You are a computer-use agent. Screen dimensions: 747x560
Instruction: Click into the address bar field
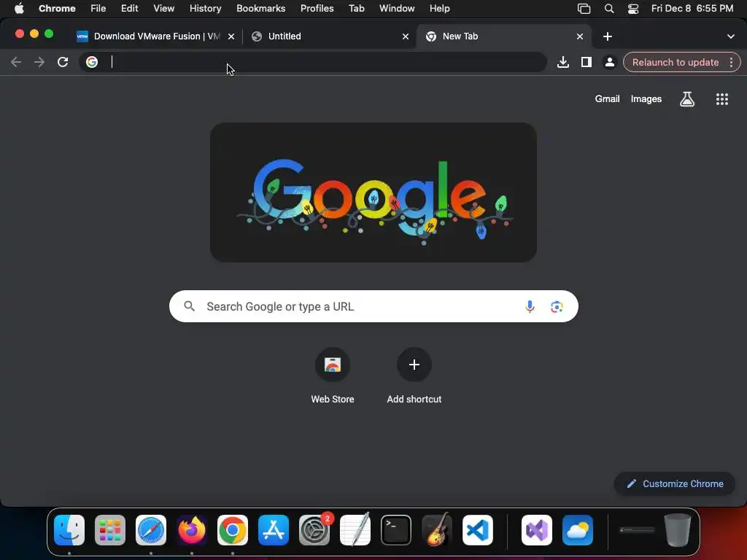(x=313, y=62)
